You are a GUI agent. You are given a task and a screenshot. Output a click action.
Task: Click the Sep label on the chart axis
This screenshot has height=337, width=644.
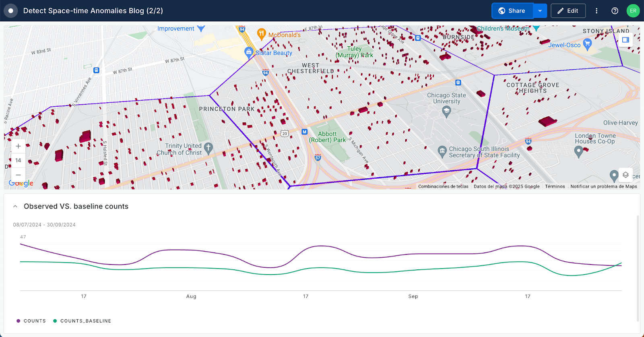[x=413, y=296]
